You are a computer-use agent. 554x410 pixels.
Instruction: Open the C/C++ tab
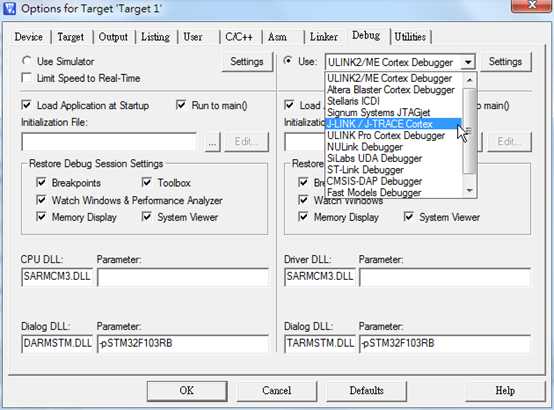239,37
